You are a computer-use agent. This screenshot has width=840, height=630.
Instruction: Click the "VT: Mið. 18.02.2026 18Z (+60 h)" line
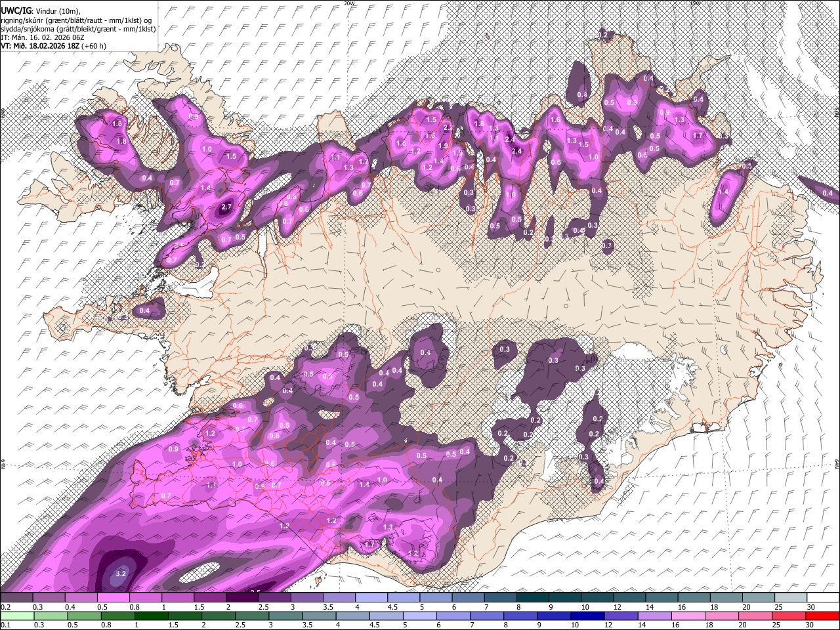(x=54, y=46)
